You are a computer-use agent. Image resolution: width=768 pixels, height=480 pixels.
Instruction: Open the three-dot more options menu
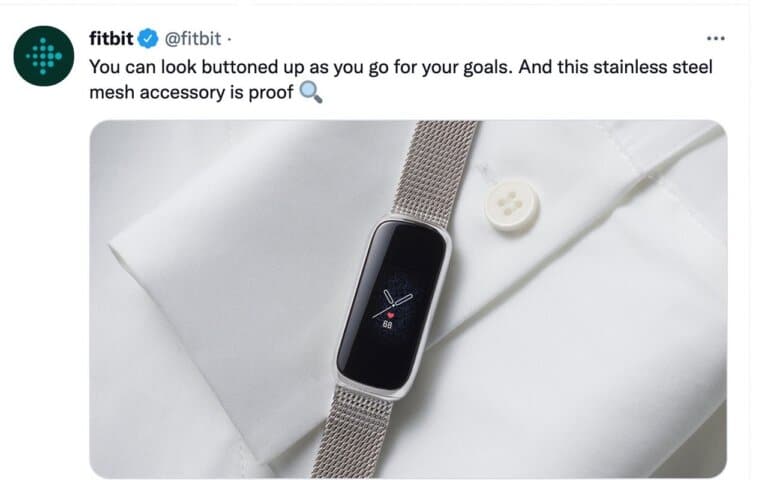click(x=716, y=38)
